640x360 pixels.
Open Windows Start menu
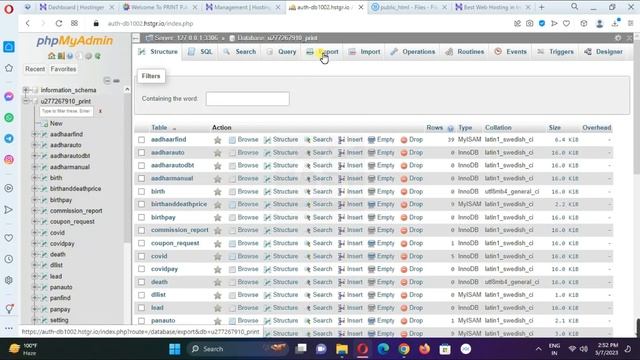(x=175, y=349)
